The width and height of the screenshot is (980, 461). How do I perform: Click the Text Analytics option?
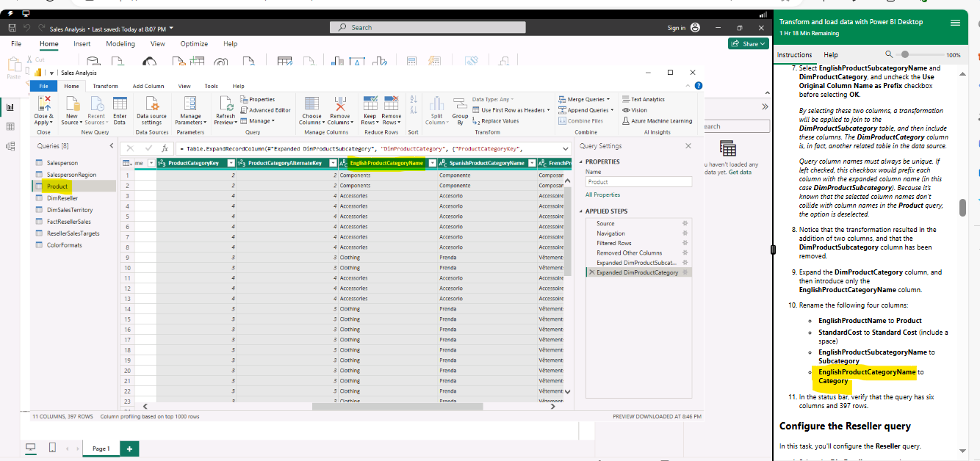click(x=643, y=99)
